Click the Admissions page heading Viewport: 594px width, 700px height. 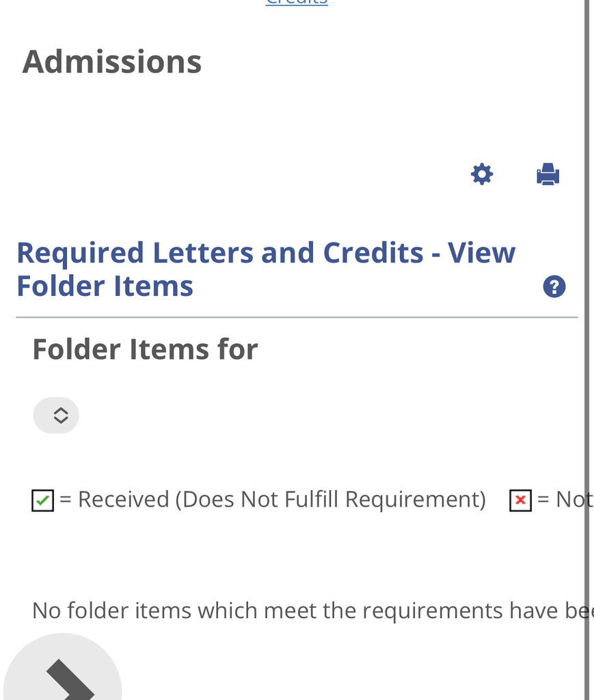pos(112,62)
